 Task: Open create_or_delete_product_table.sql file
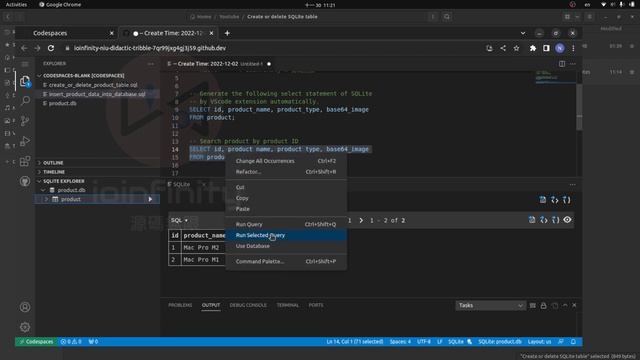click(93, 85)
